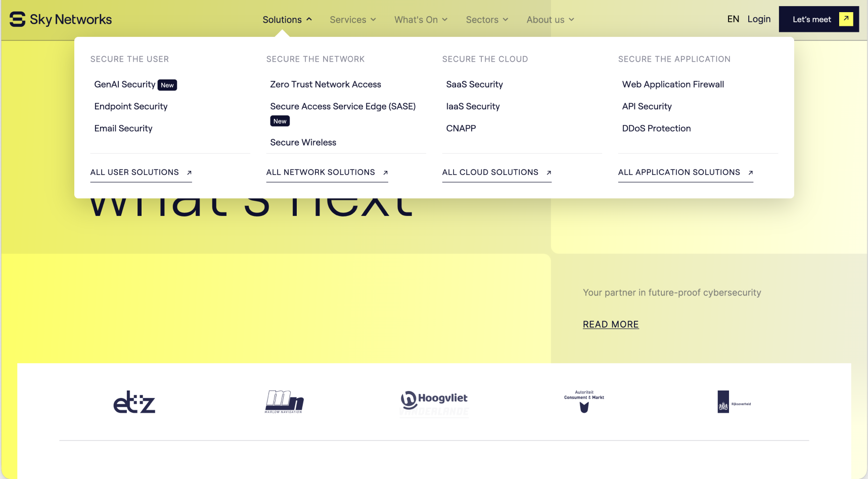
Task: Click the Sky Networks wordmark
Action: (71, 20)
